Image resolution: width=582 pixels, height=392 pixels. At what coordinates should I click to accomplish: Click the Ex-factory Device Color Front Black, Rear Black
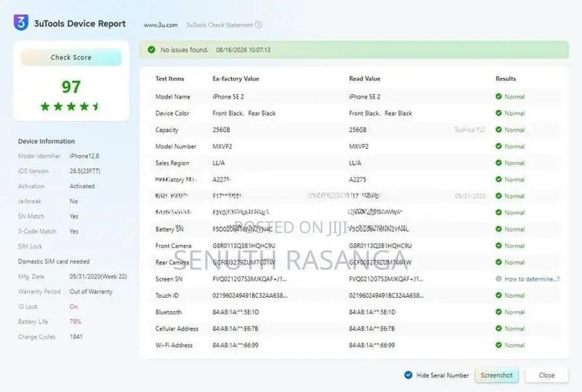[x=244, y=113]
